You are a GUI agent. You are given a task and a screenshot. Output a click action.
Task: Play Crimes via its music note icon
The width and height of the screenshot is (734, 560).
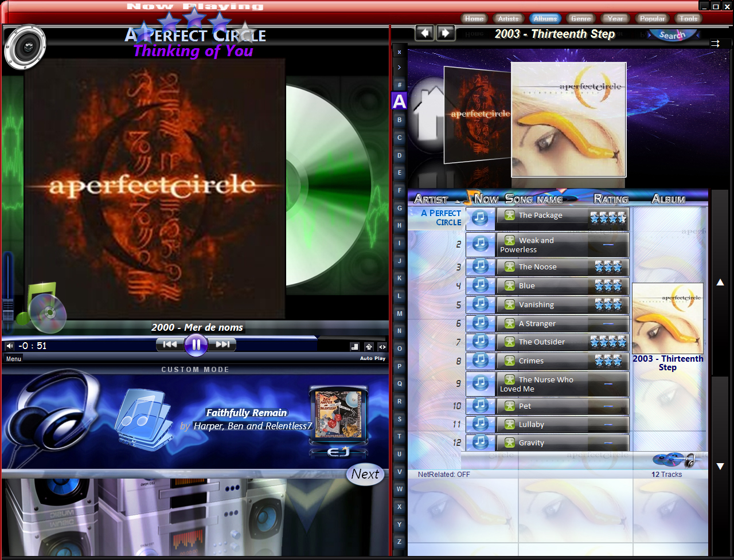481,361
